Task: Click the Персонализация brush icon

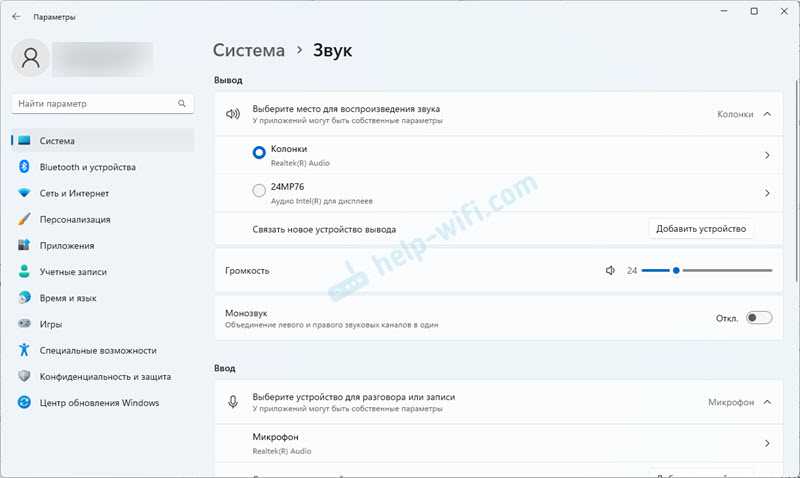Action: point(24,219)
